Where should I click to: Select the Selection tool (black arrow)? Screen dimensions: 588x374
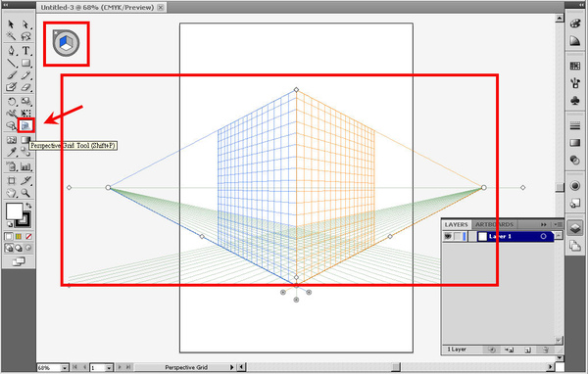coord(11,24)
